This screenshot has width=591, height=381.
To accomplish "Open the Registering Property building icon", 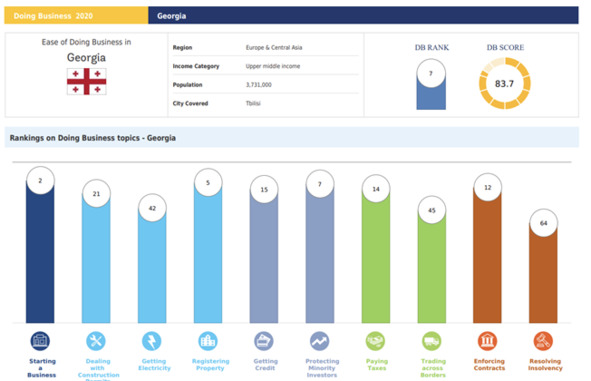I will tap(208, 341).
